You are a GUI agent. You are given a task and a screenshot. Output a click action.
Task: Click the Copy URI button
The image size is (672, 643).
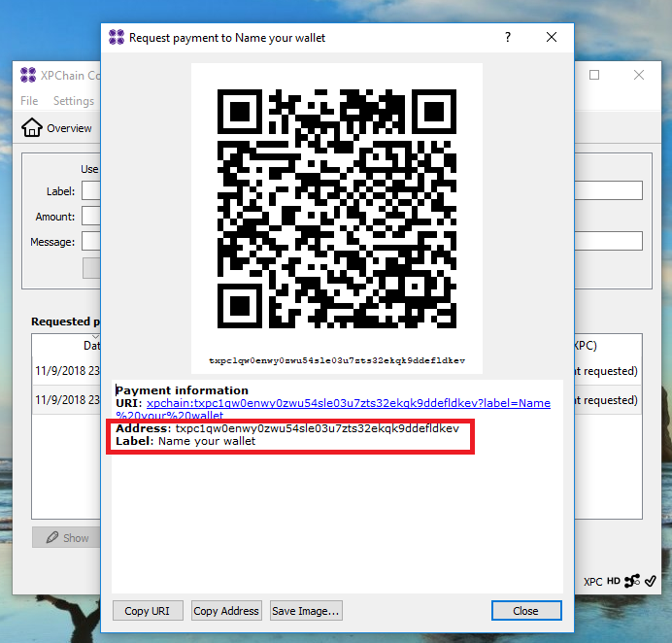(148, 610)
